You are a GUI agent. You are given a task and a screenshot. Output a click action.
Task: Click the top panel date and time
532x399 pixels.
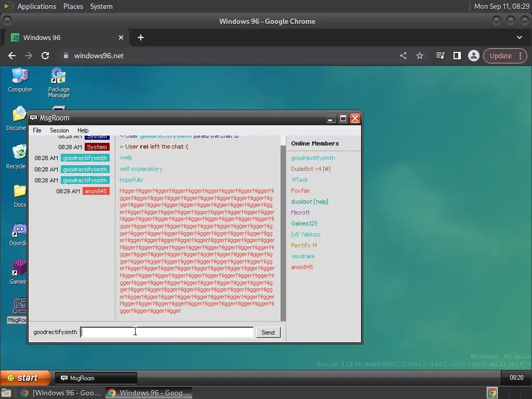(501, 6)
